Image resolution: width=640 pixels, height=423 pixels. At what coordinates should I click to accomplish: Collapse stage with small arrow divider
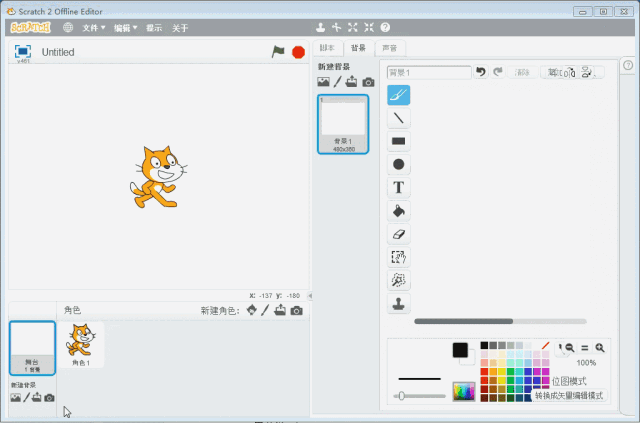(310, 296)
